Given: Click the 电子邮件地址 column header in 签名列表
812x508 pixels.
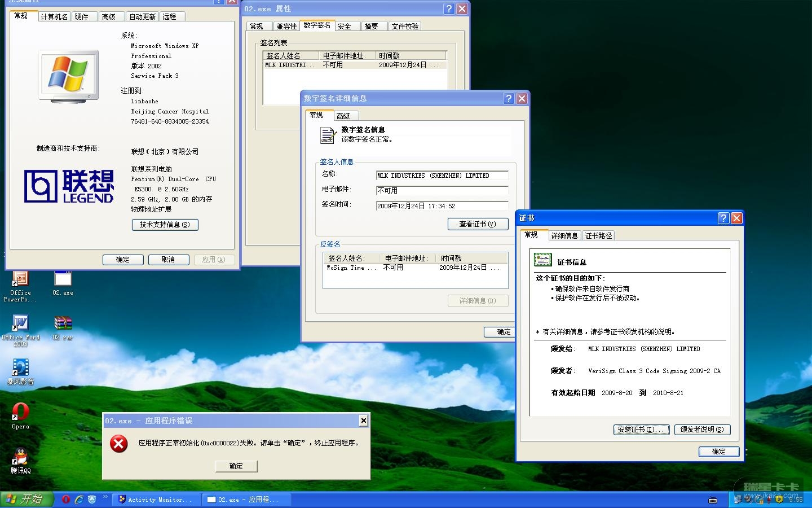Looking at the screenshot, I should click(347, 55).
